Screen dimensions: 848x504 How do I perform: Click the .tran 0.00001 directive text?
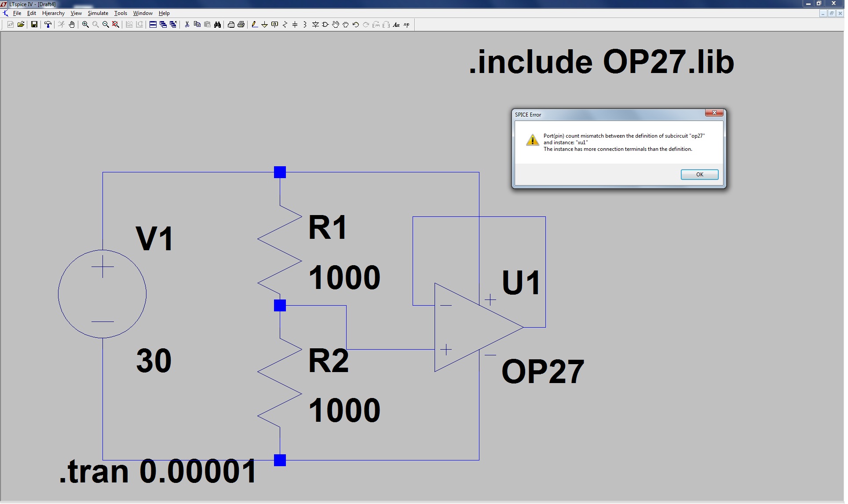tap(157, 471)
